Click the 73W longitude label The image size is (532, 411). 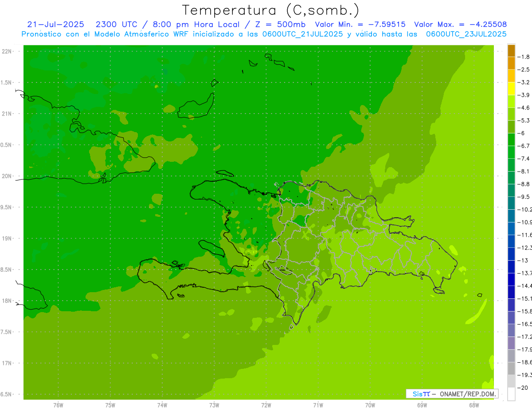(x=214, y=405)
